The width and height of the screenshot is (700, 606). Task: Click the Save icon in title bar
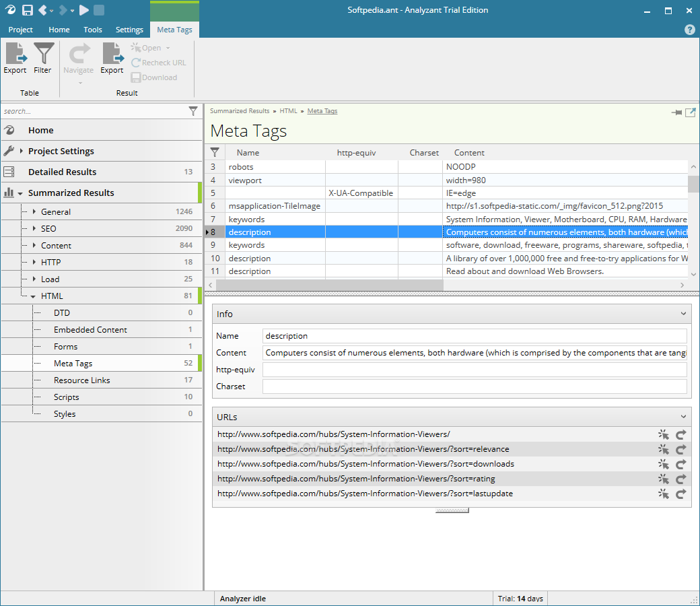point(28,10)
